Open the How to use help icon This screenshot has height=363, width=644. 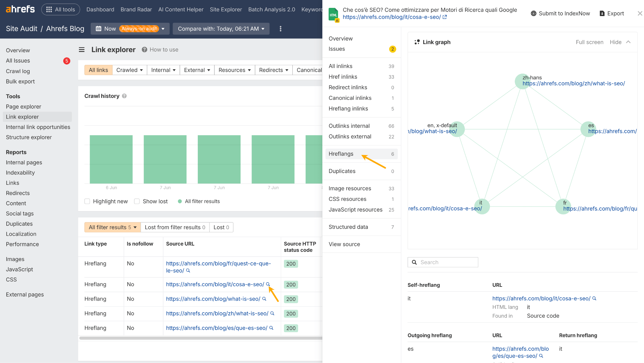(x=144, y=49)
